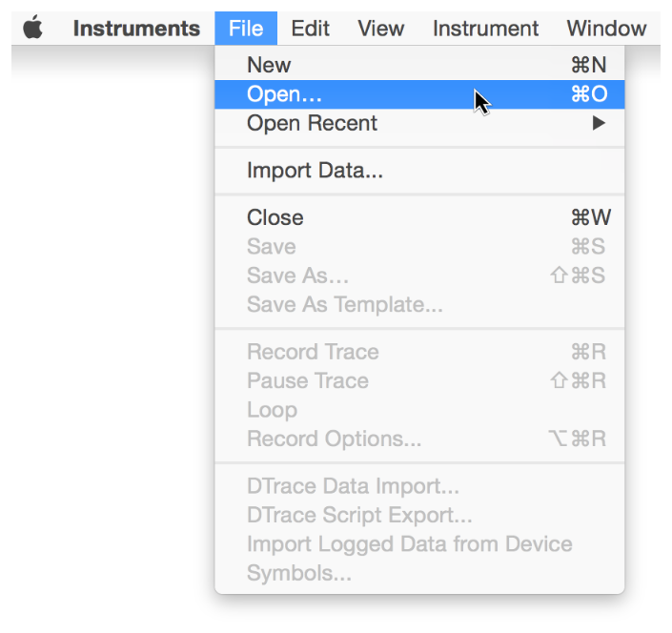Screen dimensions: 672x633
Task: Click Import Logged Data from Device
Action: pyautogui.click(x=409, y=544)
